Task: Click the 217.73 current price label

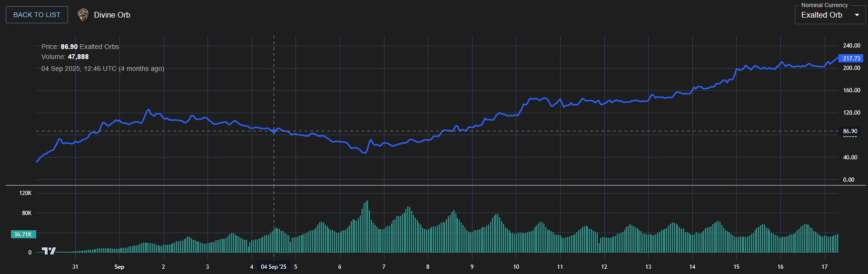Action: tap(851, 59)
